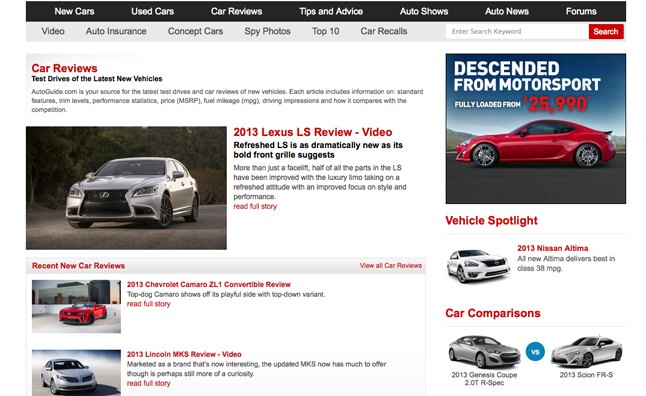This screenshot has width=646, height=396.
Task: Select the 2013 Genesis Coupe comparison car
Action: pos(484,360)
